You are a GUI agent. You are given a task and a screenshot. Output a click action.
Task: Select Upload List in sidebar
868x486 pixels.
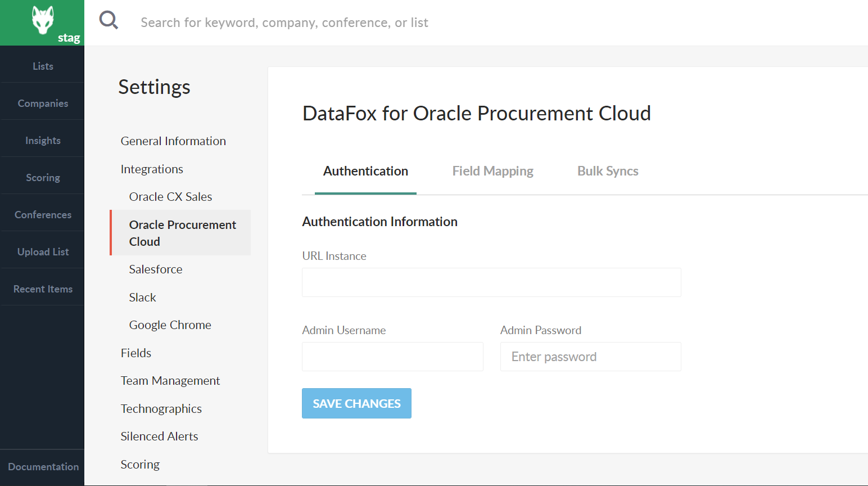click(43, 252)
